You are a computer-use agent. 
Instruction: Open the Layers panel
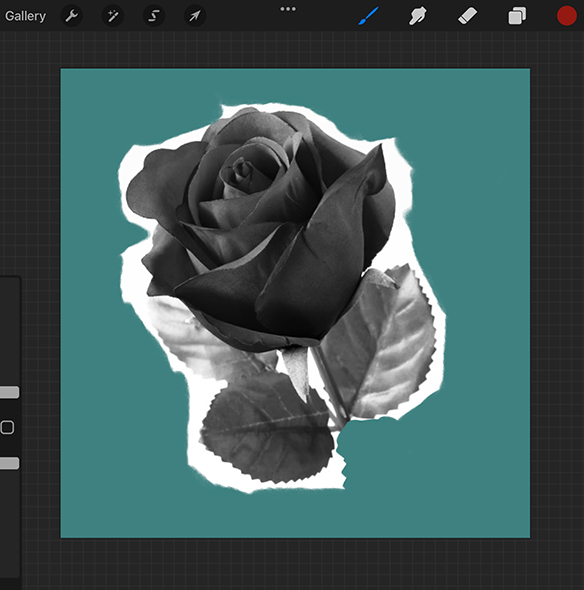(517, 17)
